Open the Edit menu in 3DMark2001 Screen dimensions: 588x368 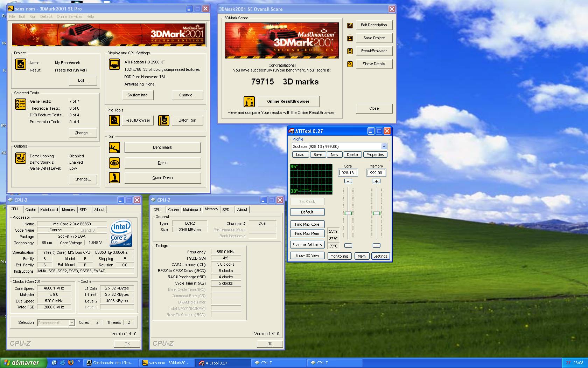pyautogui.click(x=22, y=16)
